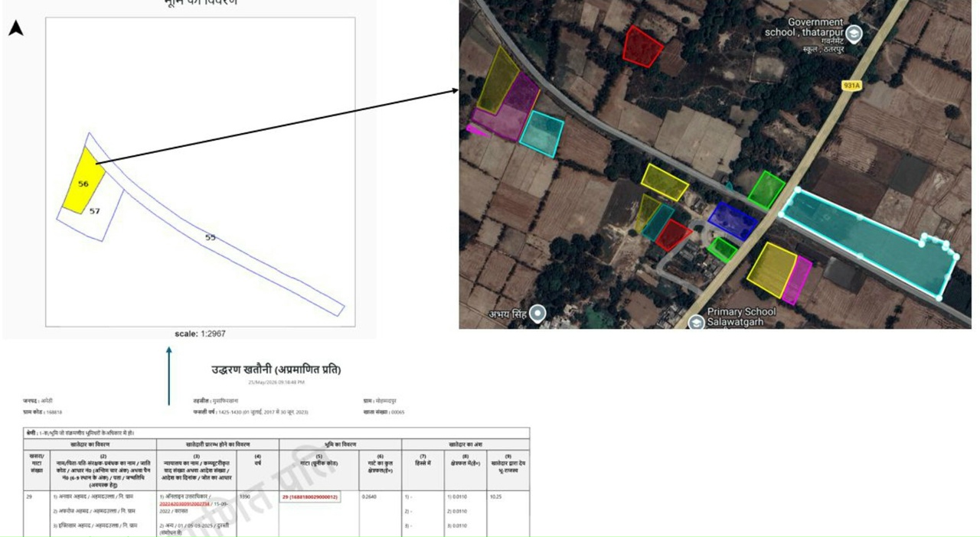Screen dimensions: 980x537
Task: Click the Government school thatarpur map marker
Action: (x=854, y=34)
